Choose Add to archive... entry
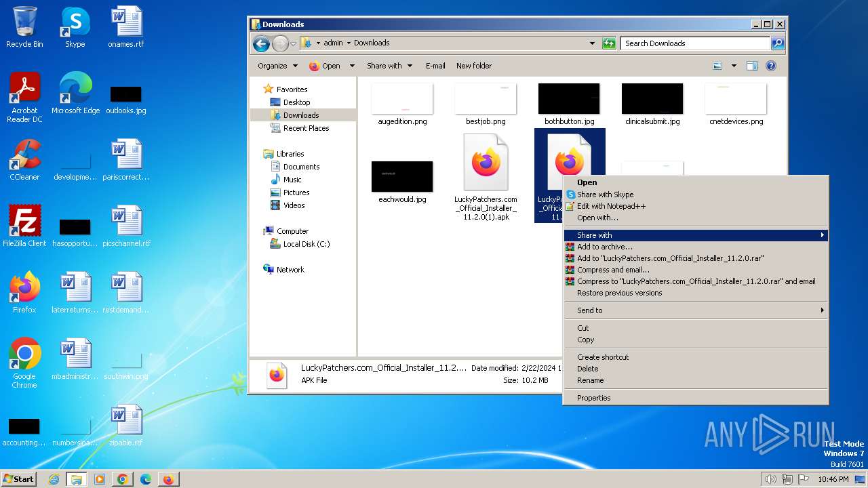This screenshot has width=868, height=488. [696, 247]
